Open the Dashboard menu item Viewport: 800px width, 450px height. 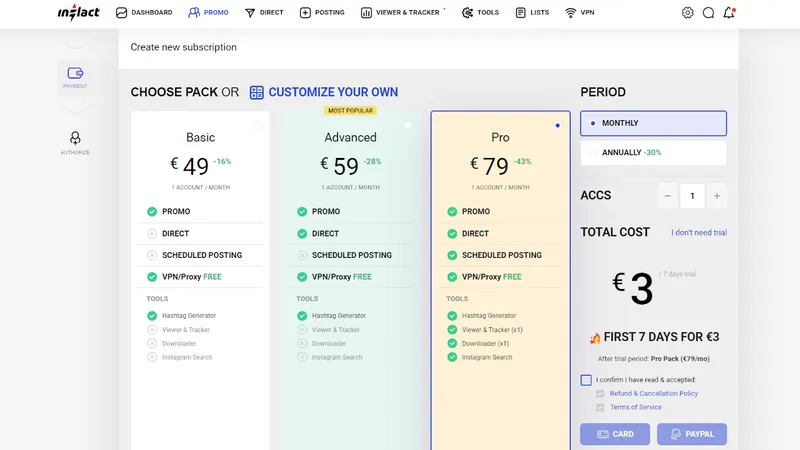[x=144, y=12]
